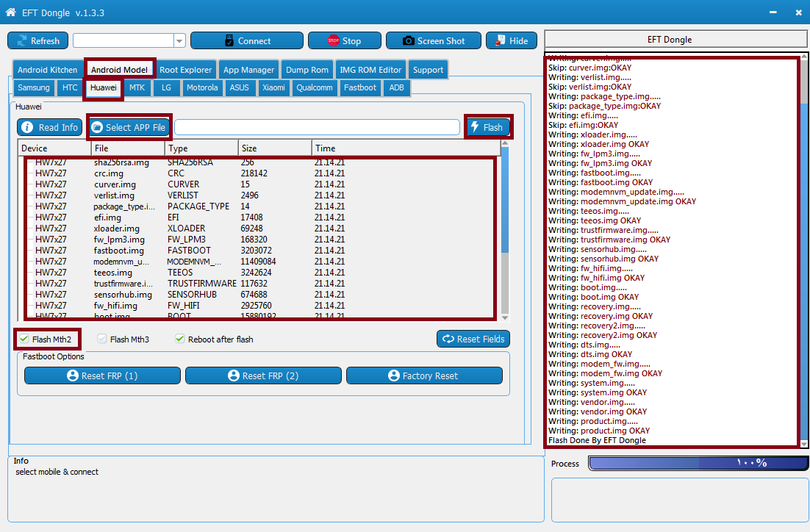The height and width of the screenshot is (532, 810).
Task: Click file list scrollbar up arrow
Action: click(x=505, y=143)
